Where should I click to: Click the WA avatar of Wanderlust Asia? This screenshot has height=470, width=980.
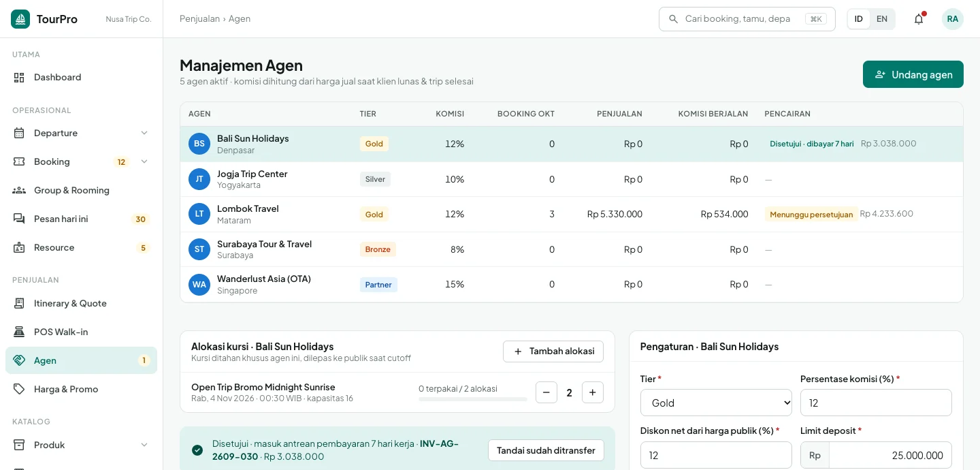[x=199, y=284]
